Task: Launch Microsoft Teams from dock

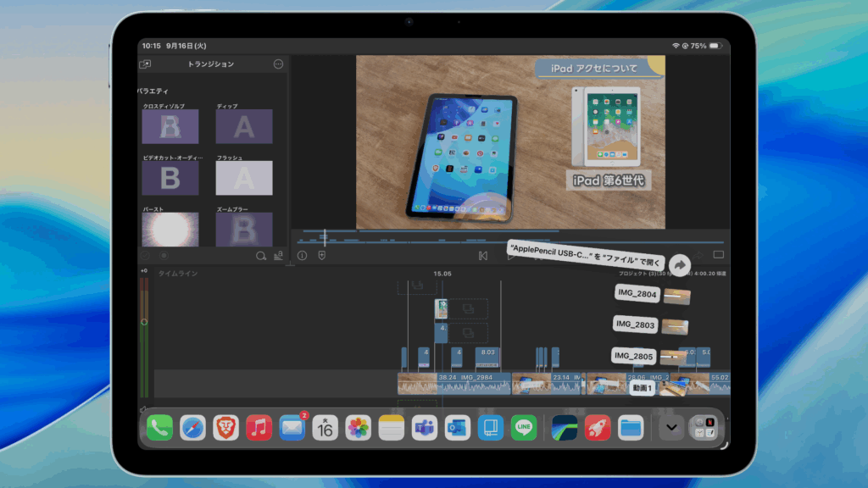Action: tap(425, 428)
